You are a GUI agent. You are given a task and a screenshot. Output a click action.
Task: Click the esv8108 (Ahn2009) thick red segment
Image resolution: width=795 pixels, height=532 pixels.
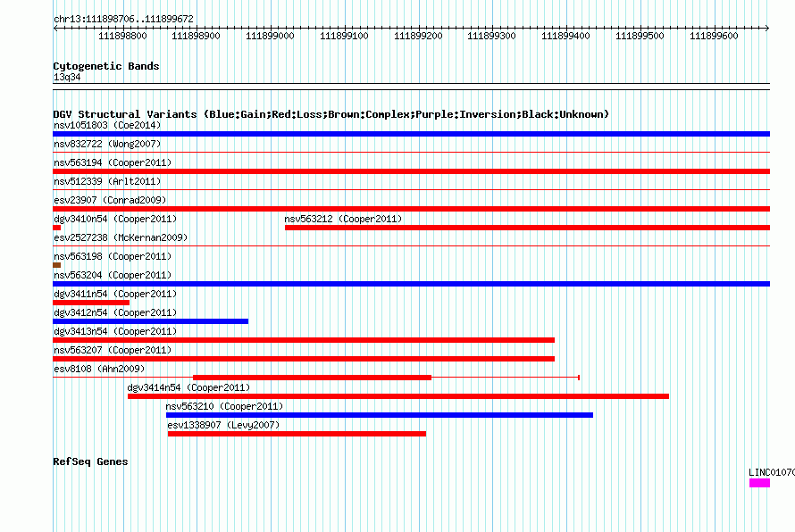pyautogui.click(x=313, y=378)
